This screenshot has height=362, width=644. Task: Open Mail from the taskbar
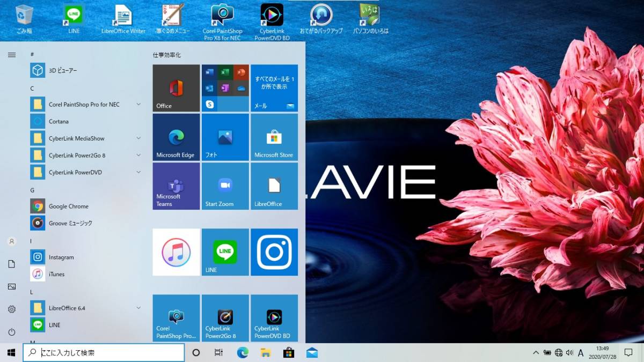(312, 352)
